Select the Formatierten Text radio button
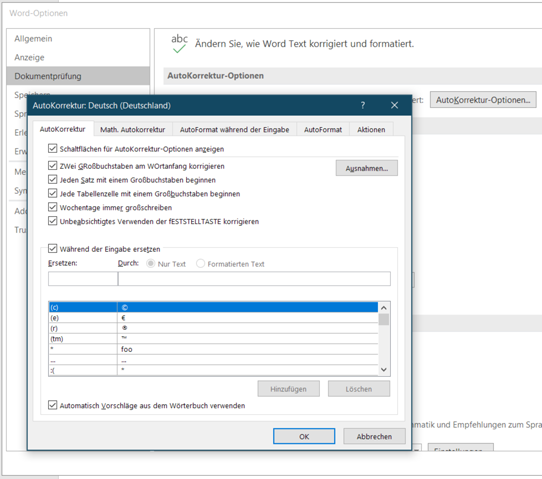 (200, 264)
